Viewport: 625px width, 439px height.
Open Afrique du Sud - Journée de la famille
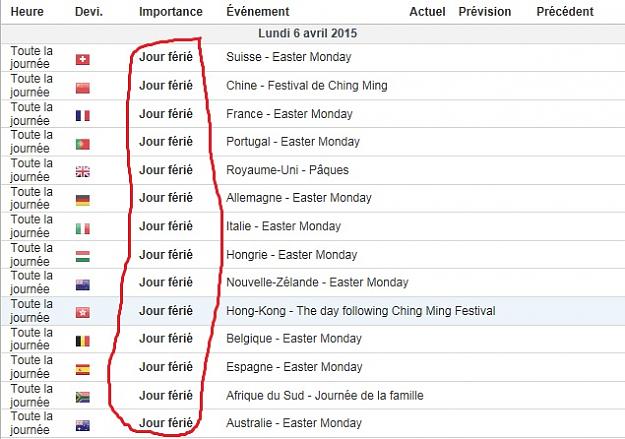coord(325,396)
